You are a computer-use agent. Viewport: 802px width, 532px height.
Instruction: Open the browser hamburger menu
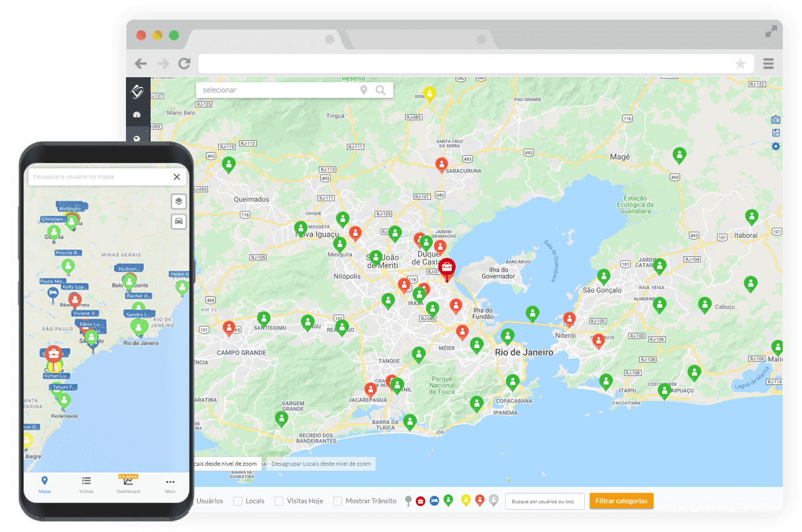pyautogui.click(x=768, y=64)
